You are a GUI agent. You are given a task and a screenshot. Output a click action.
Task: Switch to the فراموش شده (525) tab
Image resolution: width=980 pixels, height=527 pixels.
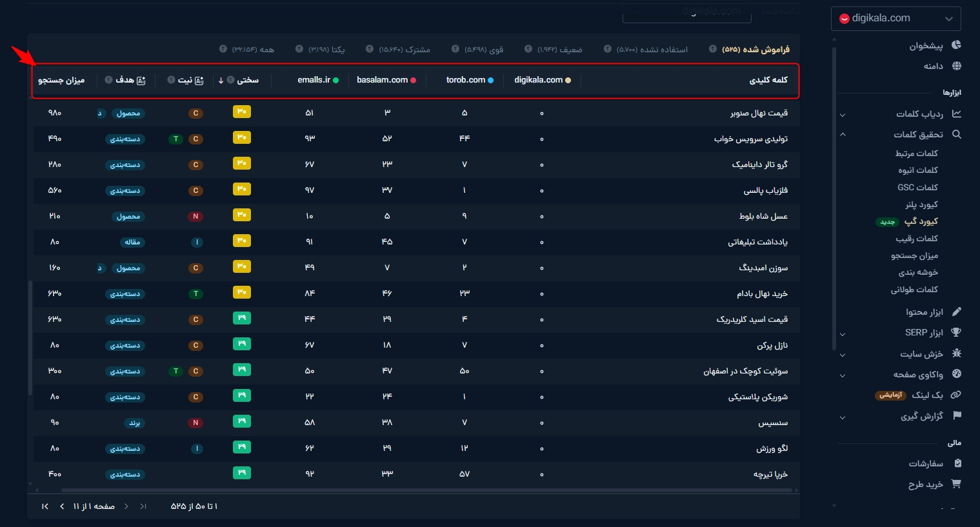(755, 49)
